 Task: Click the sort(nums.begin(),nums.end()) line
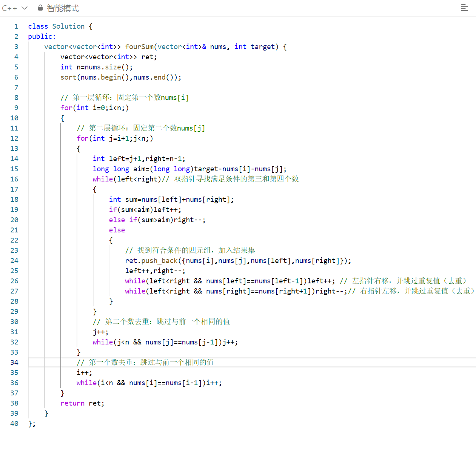[121, 77]
